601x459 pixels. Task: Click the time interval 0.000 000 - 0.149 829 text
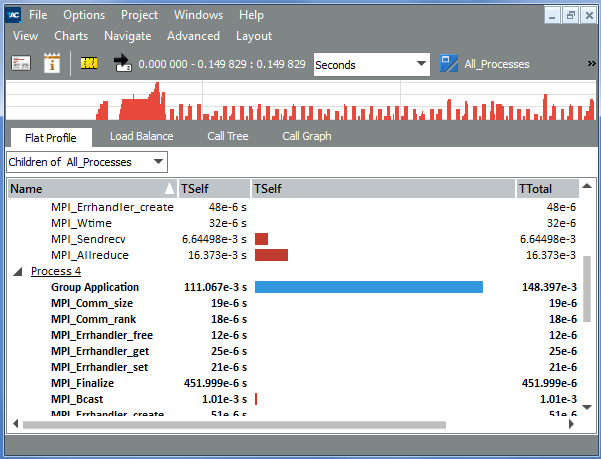click(x=222, y=64)
